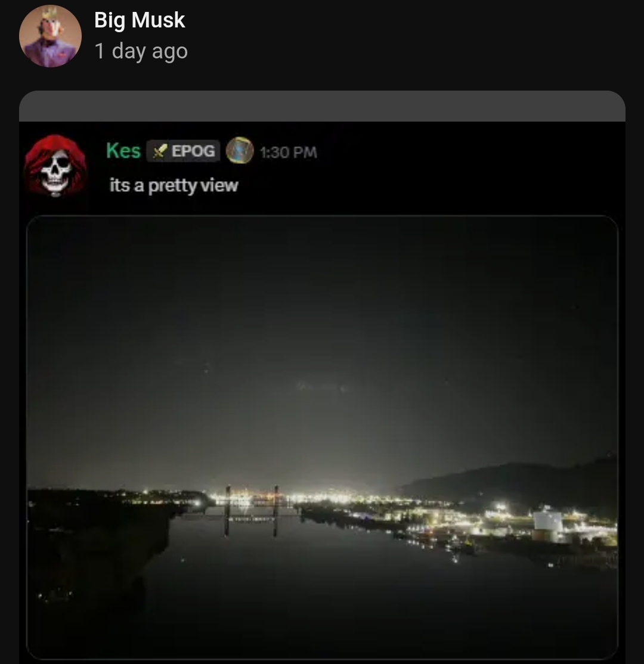Click the 'its a pretty view' message text
This screenshot has width=644, height=664.
coord(174,185)
